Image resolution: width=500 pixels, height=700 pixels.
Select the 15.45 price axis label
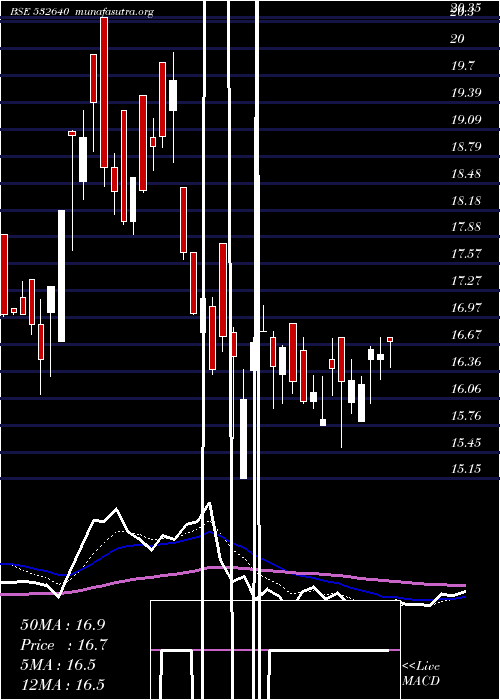point(466,442)
